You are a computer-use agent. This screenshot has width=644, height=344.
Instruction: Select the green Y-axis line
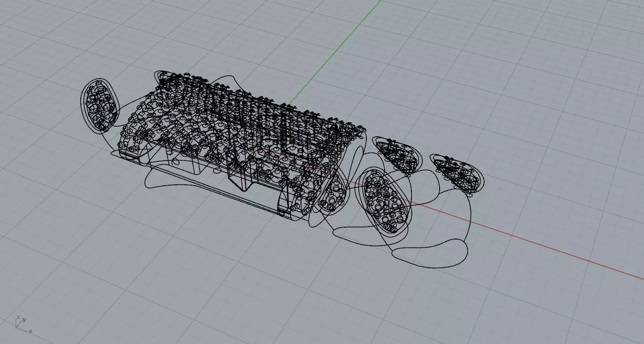335,51
